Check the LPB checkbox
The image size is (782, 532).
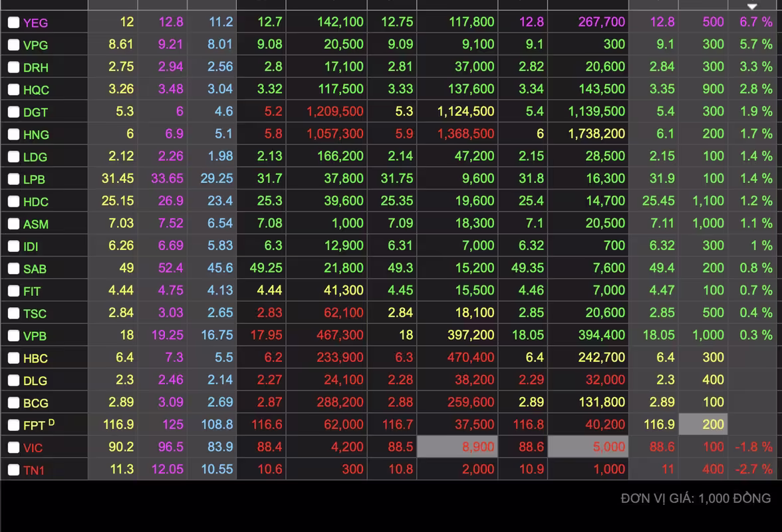[13, 179]
